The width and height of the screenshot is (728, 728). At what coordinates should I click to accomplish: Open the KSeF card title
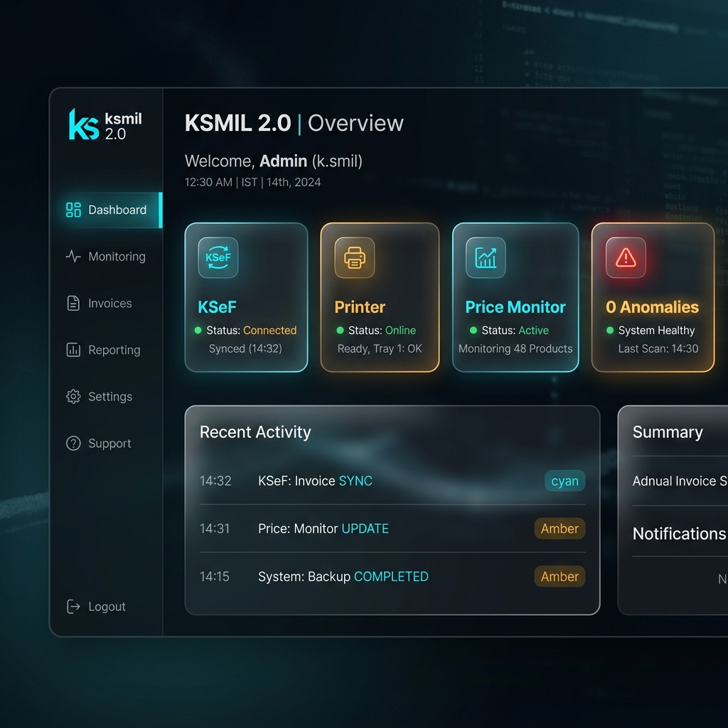click(x=218, y=307)
